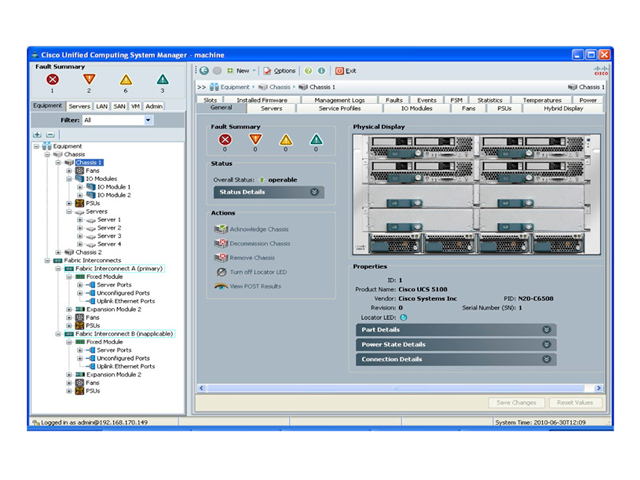The image size is (640, 480).
Task: Select Fabric Interconnect B (inapplicable)
Action: (124, 334)
